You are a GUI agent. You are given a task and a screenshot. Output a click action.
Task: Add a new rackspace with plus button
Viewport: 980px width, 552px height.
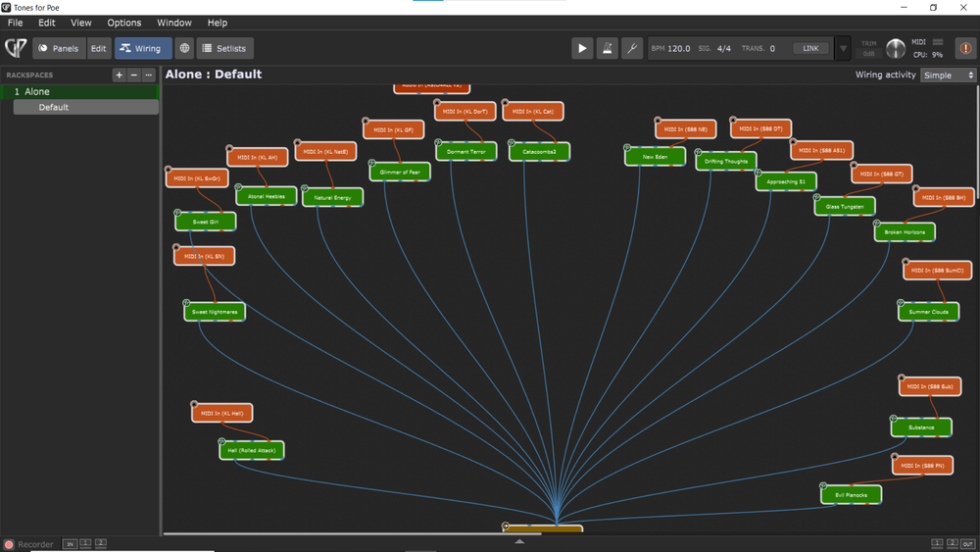[x=120, y=75]
